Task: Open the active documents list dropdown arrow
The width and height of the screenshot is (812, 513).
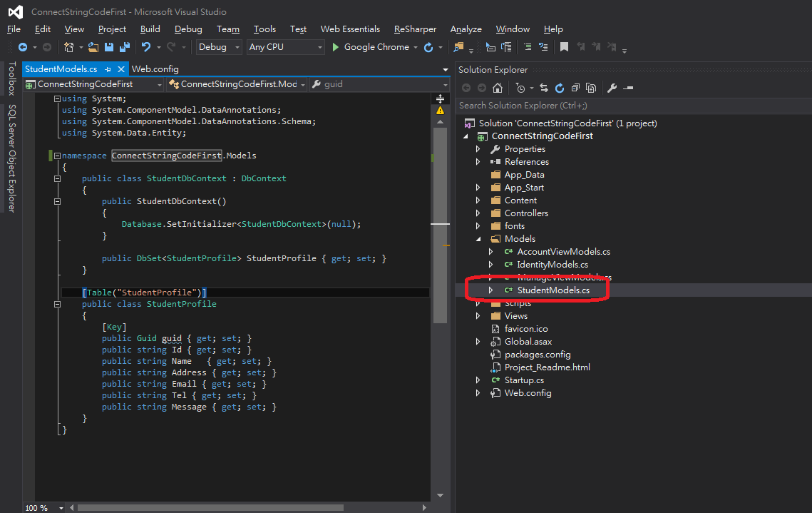Action: click(446, 69)
